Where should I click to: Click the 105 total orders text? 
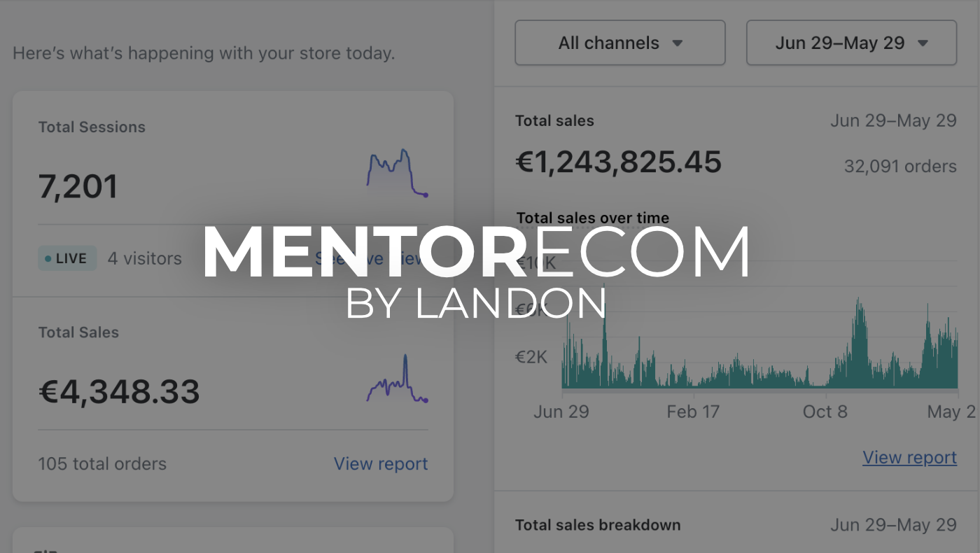102,463
